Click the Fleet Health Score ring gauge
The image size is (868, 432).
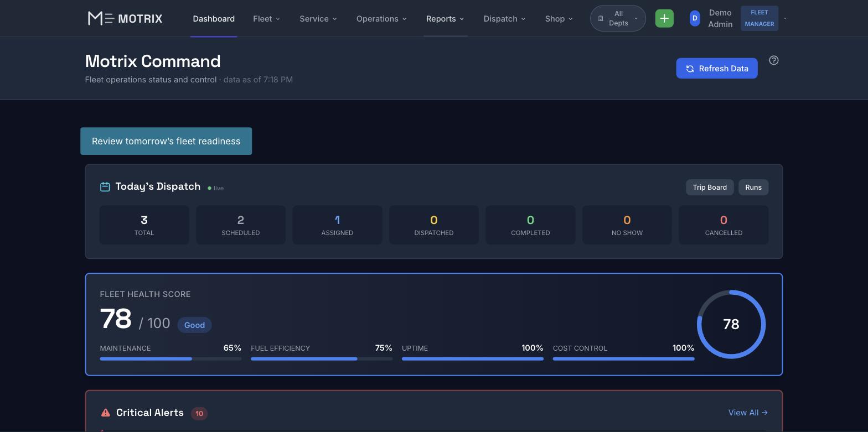[x=731, y=324]
